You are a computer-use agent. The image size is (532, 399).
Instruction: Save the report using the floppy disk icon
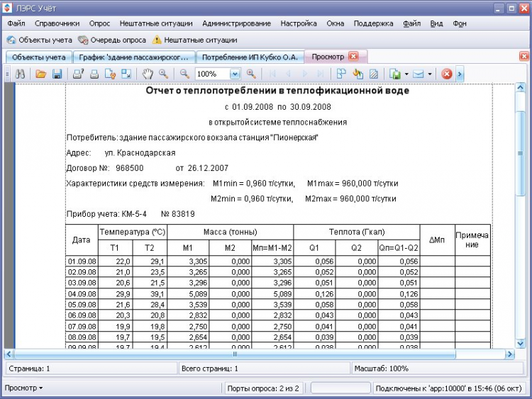pos(57,74)
